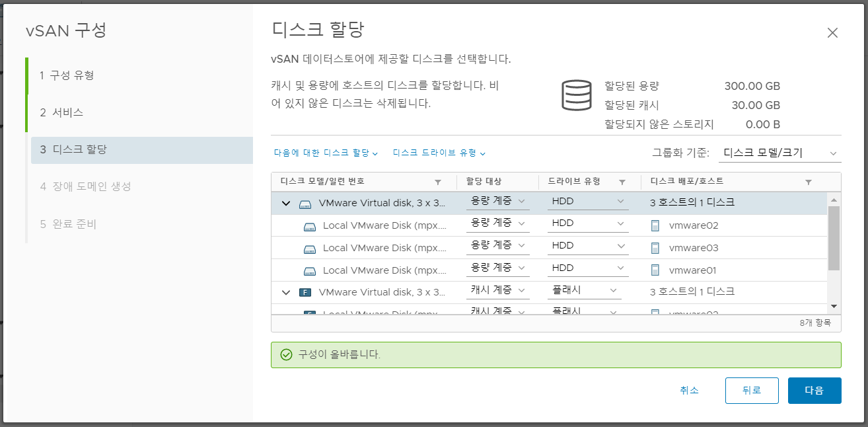This screenshot has width=868, height=427.
Task: Click the 뒤로 button
Action: tap(752, 391)
